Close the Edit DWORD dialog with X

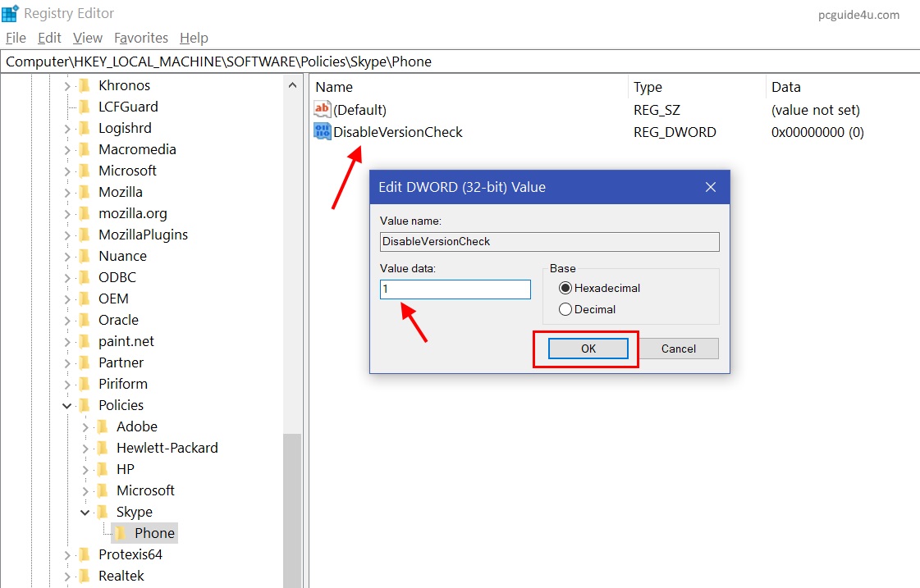[x=711, y=187]
